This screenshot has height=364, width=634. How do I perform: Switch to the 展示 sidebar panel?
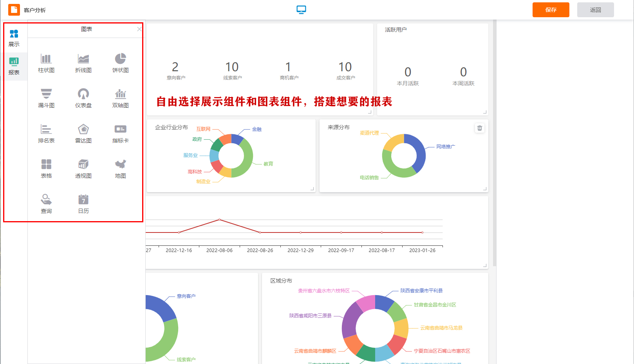tap(14, 37)
